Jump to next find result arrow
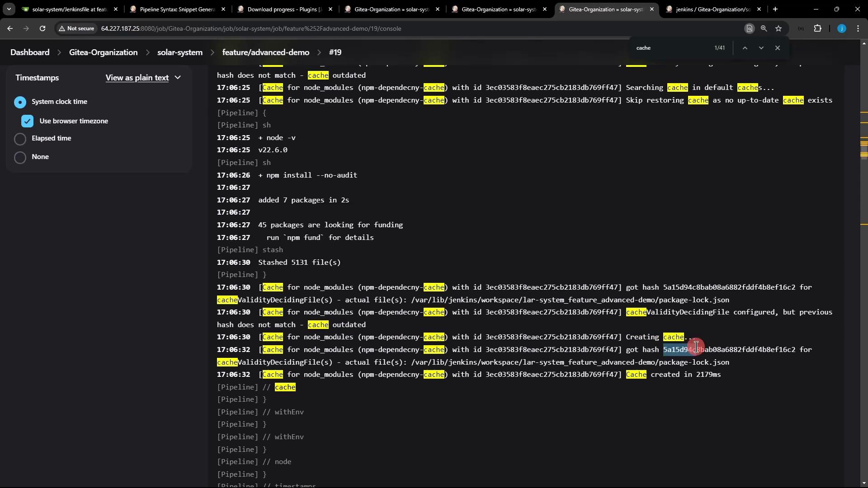This screenshot has width=868, height=488. 761,48
